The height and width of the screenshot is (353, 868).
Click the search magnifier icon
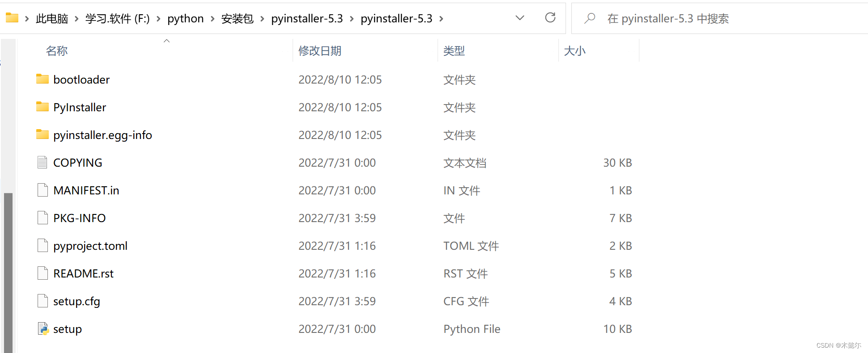pos(590,18)
